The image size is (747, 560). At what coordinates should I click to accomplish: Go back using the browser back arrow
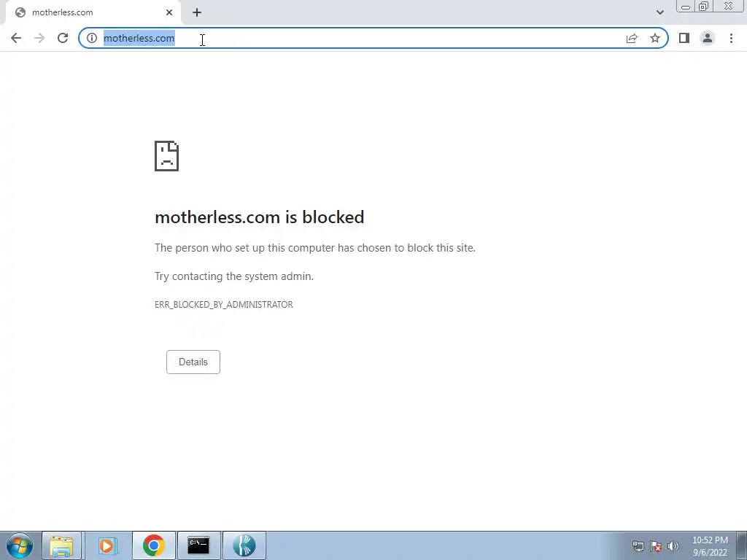tap(16, 38)
